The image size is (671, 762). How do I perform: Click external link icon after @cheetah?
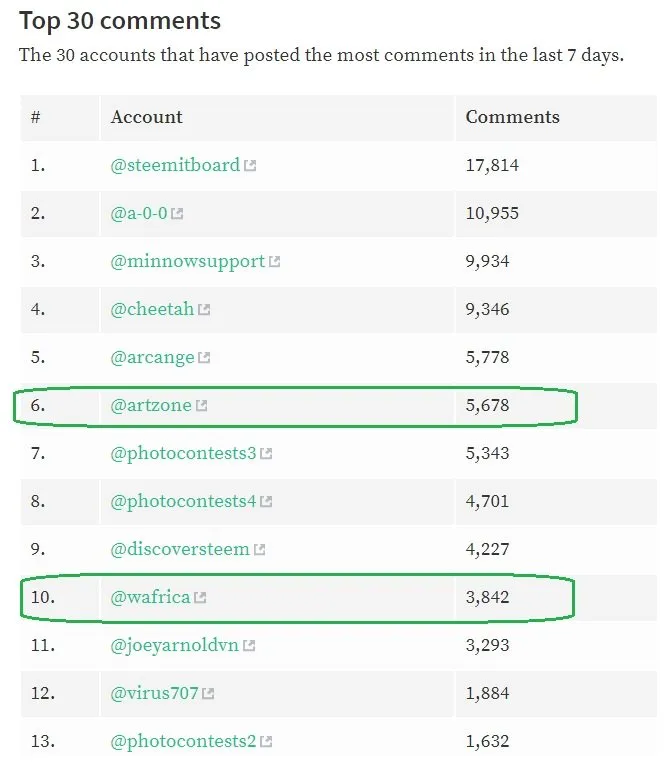click(204, 310)
